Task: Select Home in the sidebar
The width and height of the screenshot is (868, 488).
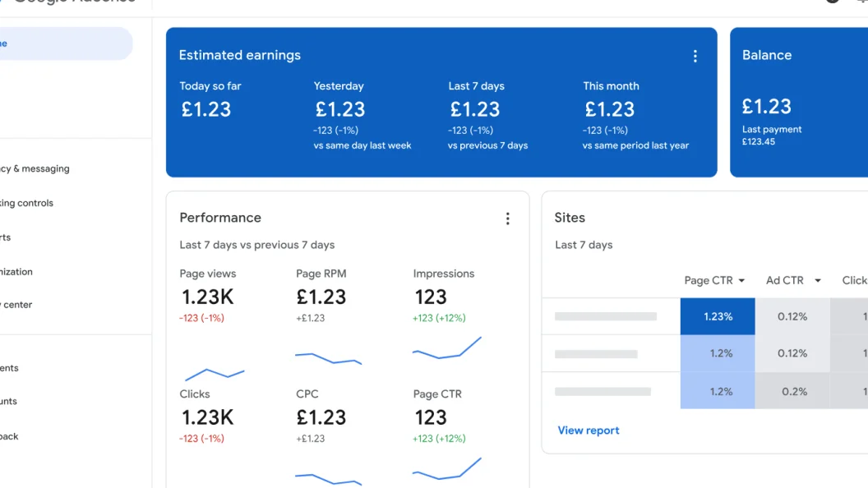Action: (49, 43)
